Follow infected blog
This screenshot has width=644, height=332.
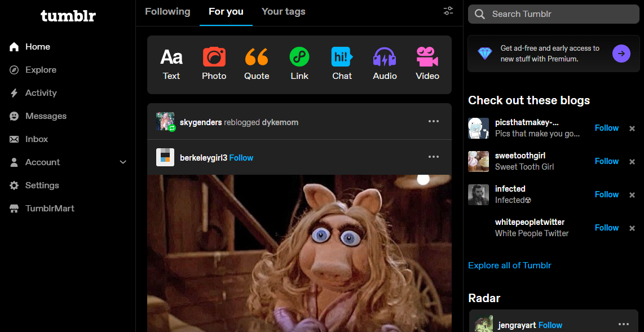point(607,194)
